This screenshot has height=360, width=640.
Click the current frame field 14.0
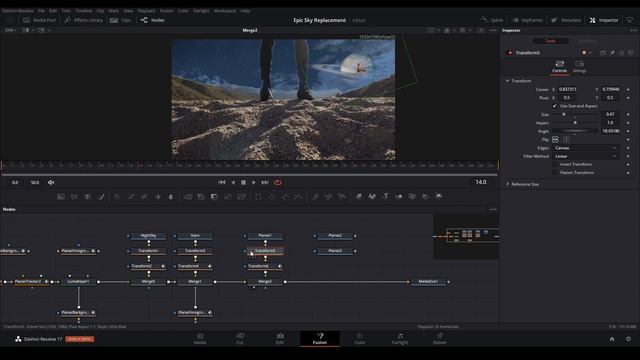click(481, 182)
